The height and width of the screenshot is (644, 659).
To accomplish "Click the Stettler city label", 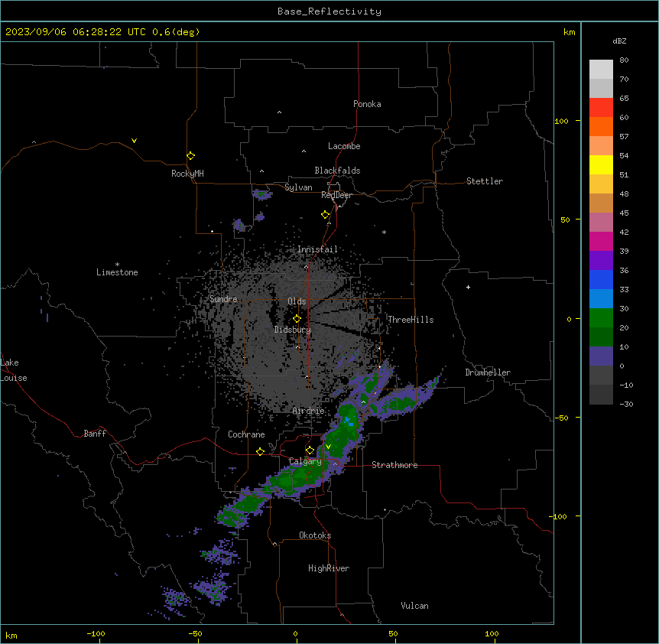I will 485,181.
